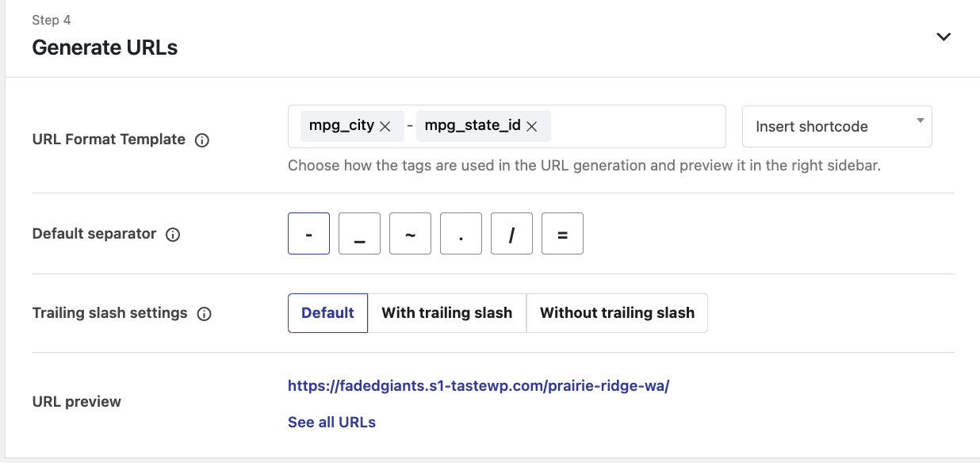Screen dimensions: 980x463
Task: Remove the mpg_city tag
Action: [x=385, y=127]
